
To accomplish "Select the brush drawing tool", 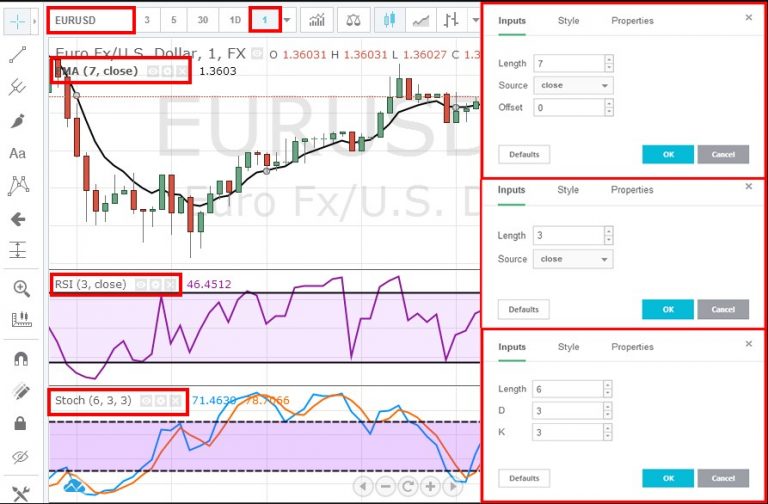I will coord(17,120).
